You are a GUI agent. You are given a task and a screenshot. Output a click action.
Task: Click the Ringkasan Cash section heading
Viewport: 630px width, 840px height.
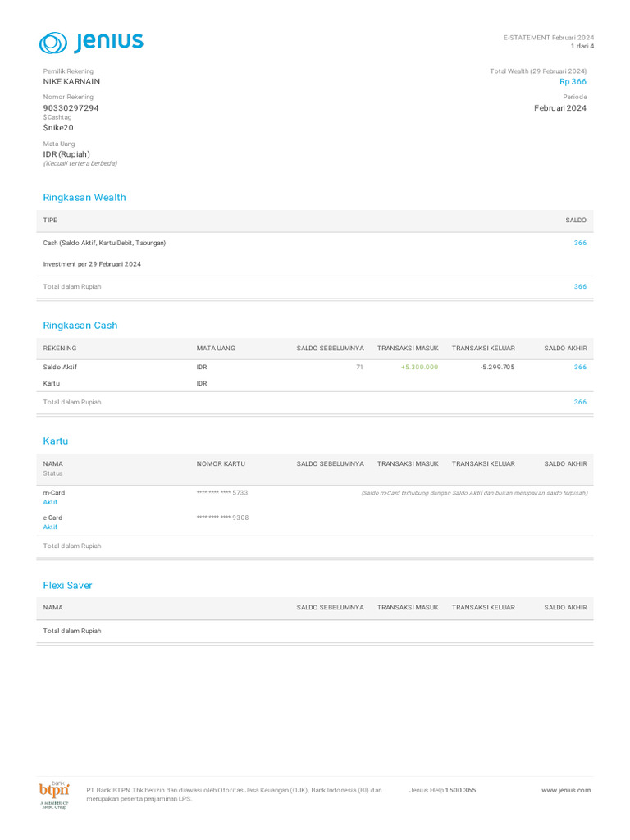point(80,326)
